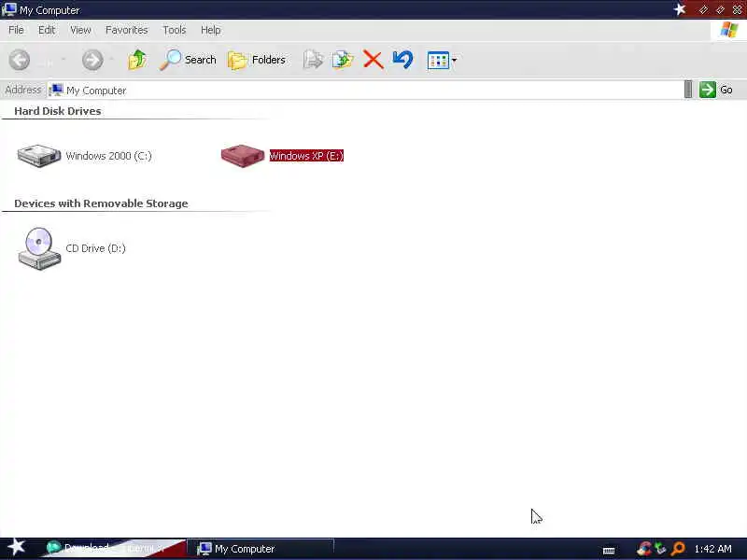The height and width of the screenshot is (560, 747).
Task: Click the Windows 2000 (C:) label
Action: (108, 156)
